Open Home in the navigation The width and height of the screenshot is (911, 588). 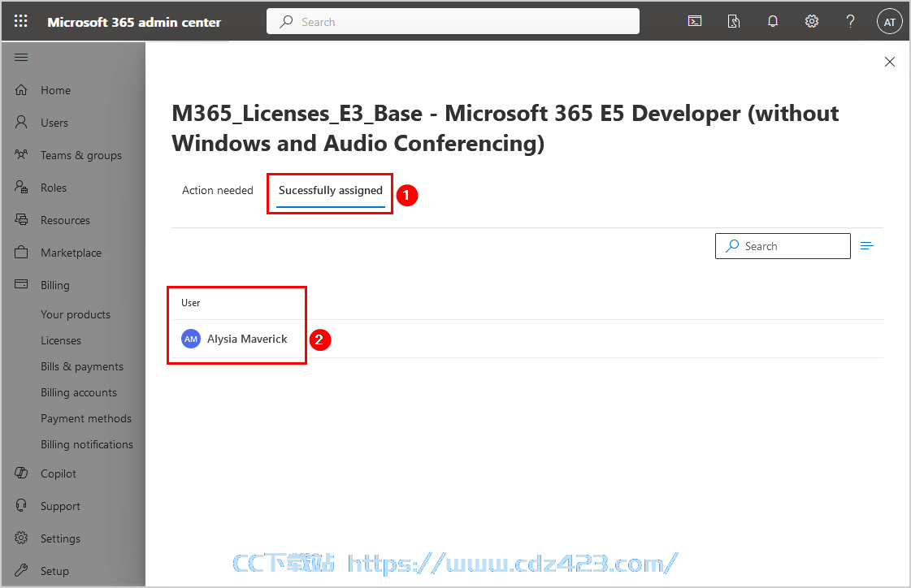(56, 90)
